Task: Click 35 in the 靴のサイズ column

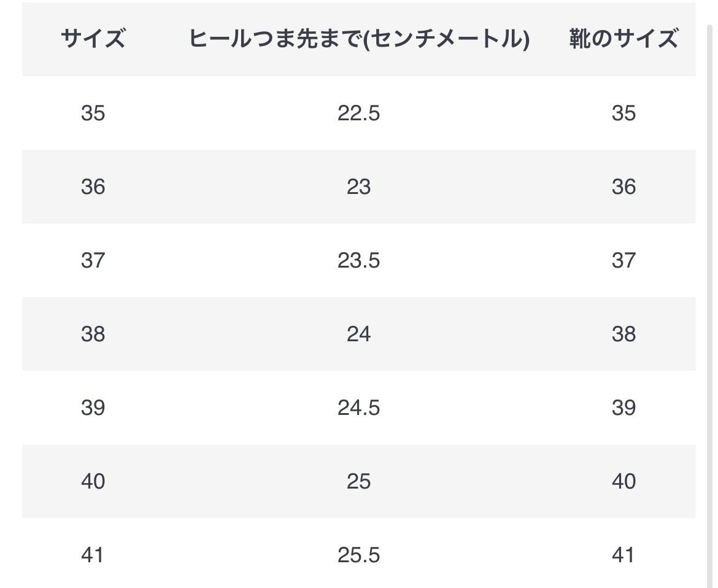Action: (623, 113)
